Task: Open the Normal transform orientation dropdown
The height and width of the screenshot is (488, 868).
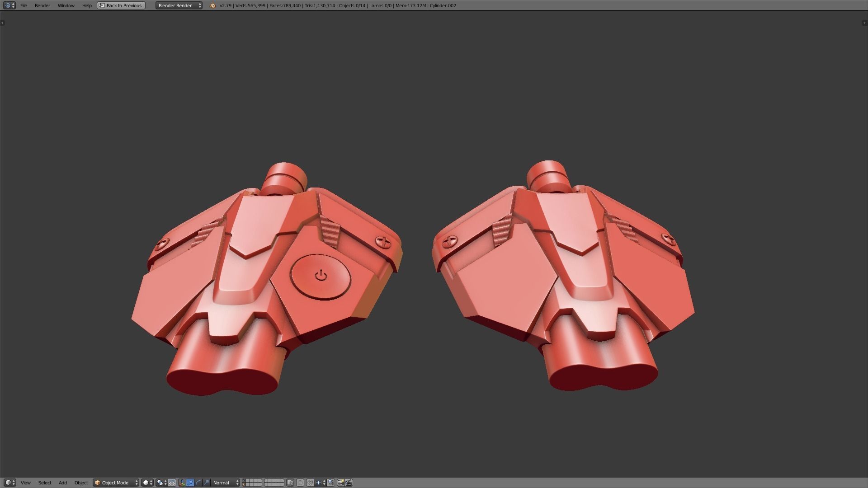Action: pyautogui.click(x=225, y=483)
